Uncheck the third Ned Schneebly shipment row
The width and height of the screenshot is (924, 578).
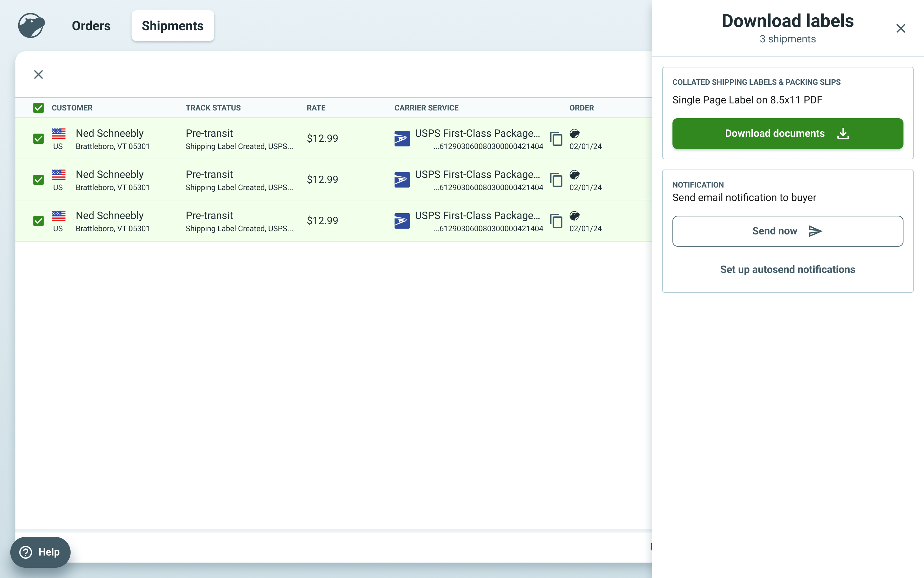[x=38, y=221]
